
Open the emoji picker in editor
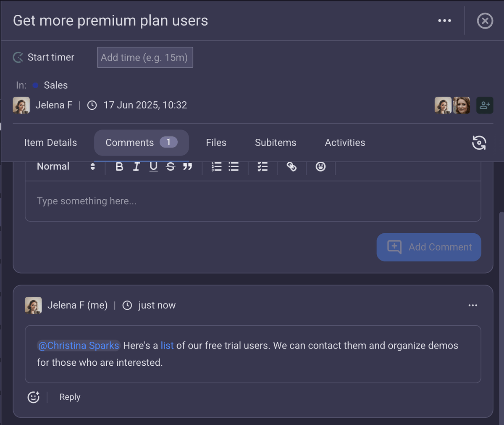point(320,166)
